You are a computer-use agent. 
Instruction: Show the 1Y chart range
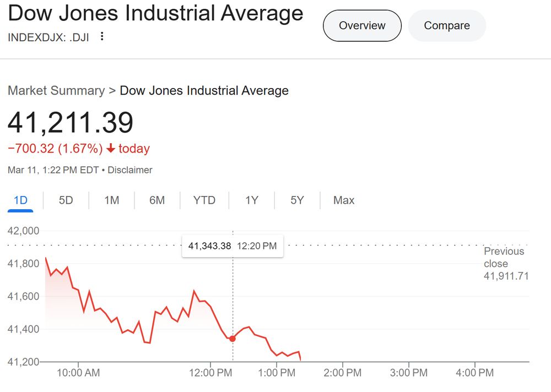click(x=252, y=200)
